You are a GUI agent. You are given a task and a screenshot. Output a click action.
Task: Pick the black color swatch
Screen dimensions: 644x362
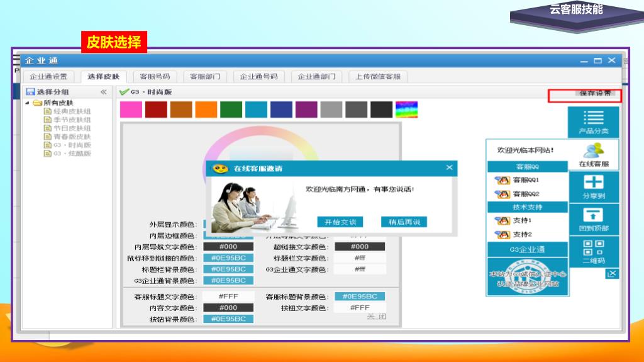pos(382,110)
